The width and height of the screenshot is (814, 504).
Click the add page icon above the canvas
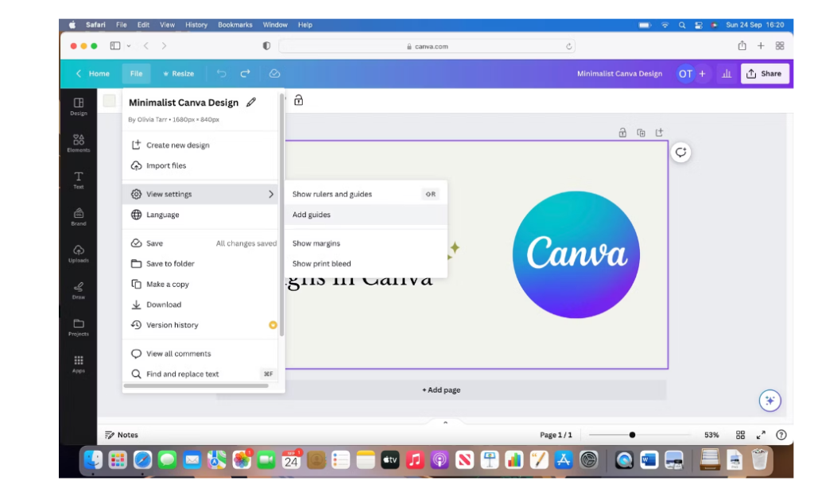pos(659,133)
